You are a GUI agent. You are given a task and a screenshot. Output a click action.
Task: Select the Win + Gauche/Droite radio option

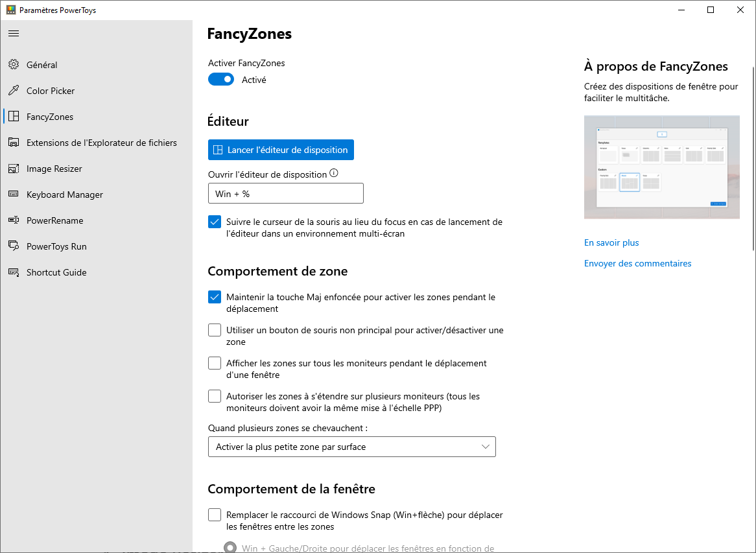pos(230,548)
